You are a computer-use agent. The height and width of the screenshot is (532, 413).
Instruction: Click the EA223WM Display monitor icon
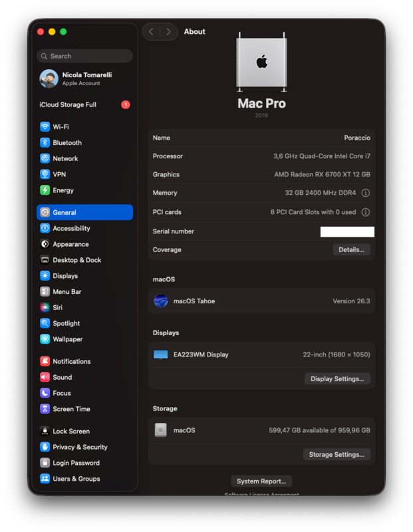click(x=160, y=354)
